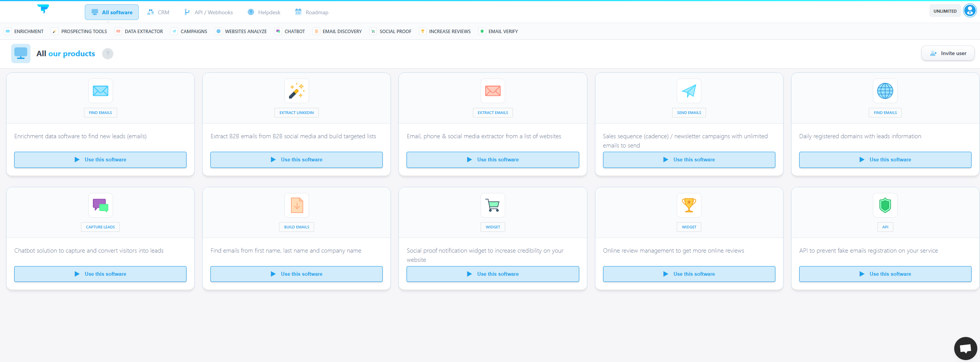Click the red envelope Extract Emails icon
This screenshot has height=362, width=980.
(x=493, y=91)
